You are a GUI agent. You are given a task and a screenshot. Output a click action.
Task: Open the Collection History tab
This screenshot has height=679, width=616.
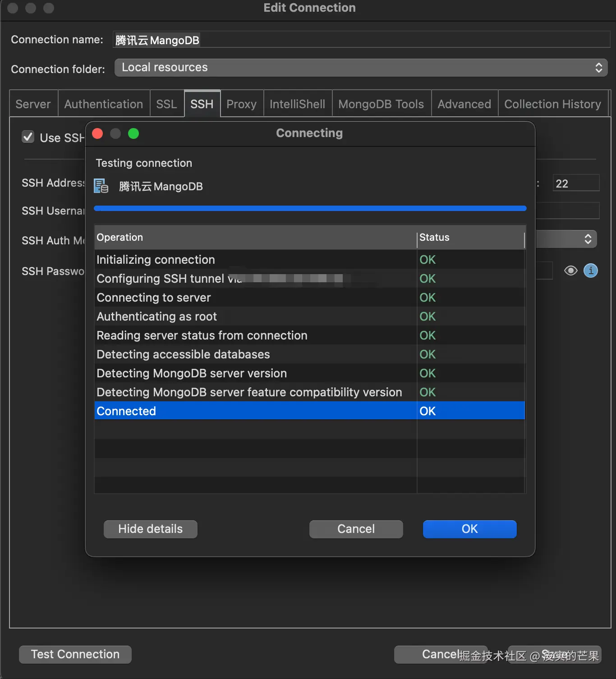(x=553, y=104)
